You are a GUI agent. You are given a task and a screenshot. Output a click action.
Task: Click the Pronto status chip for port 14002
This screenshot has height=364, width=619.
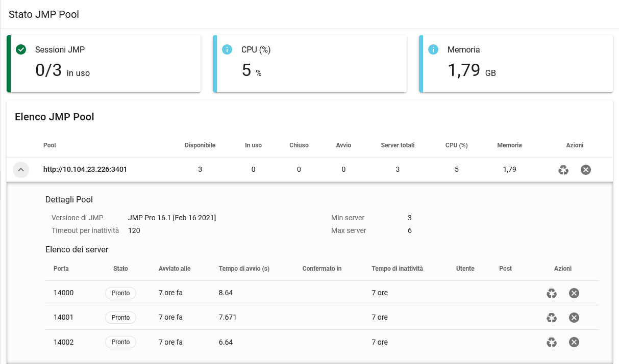pos(120,342)
